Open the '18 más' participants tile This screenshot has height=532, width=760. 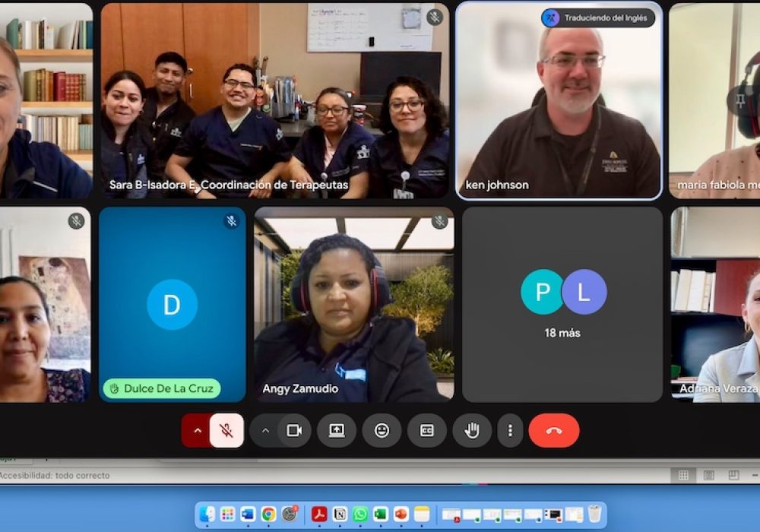click(x=562, y=305)
